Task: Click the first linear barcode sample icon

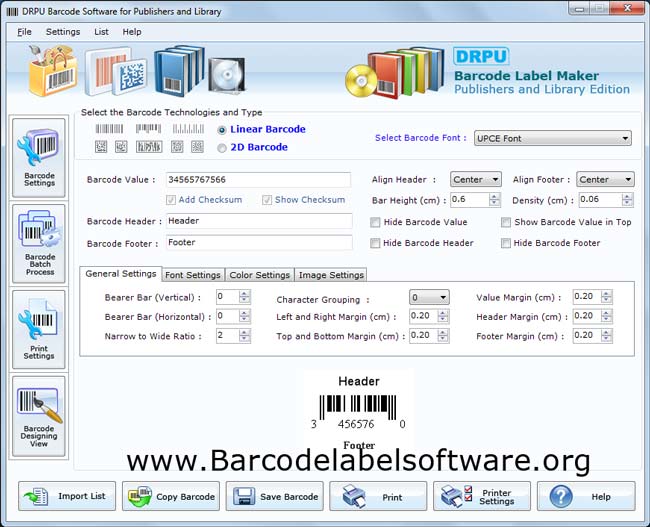Action: pos(109,129)
